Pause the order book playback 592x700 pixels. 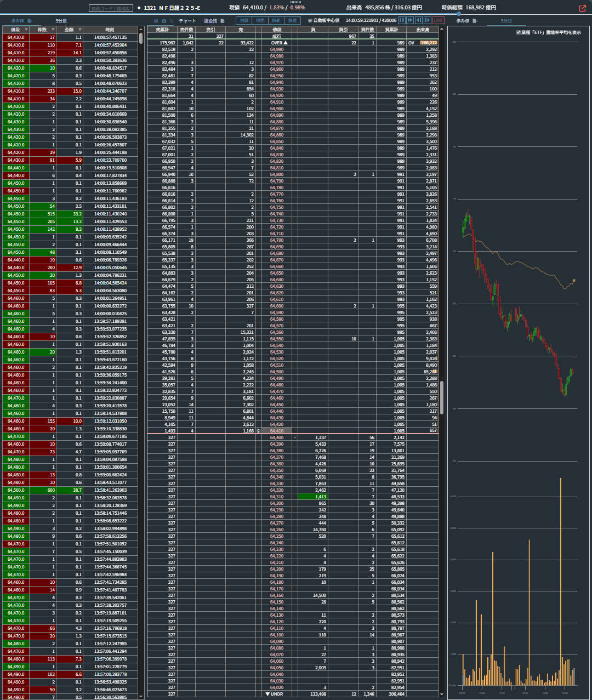[x=401, y=20]
